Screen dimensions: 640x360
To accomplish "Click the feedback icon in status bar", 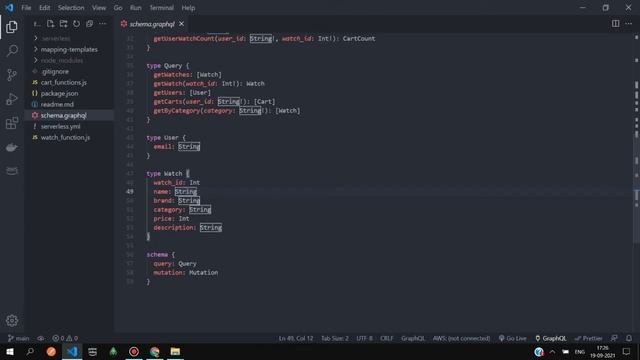I will point(614,338).
